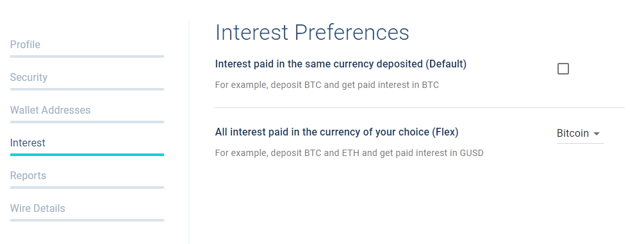The width and height of the screenshot is (644, 244).
Task: Open the Security settings tab
Action: click(29, 77)
